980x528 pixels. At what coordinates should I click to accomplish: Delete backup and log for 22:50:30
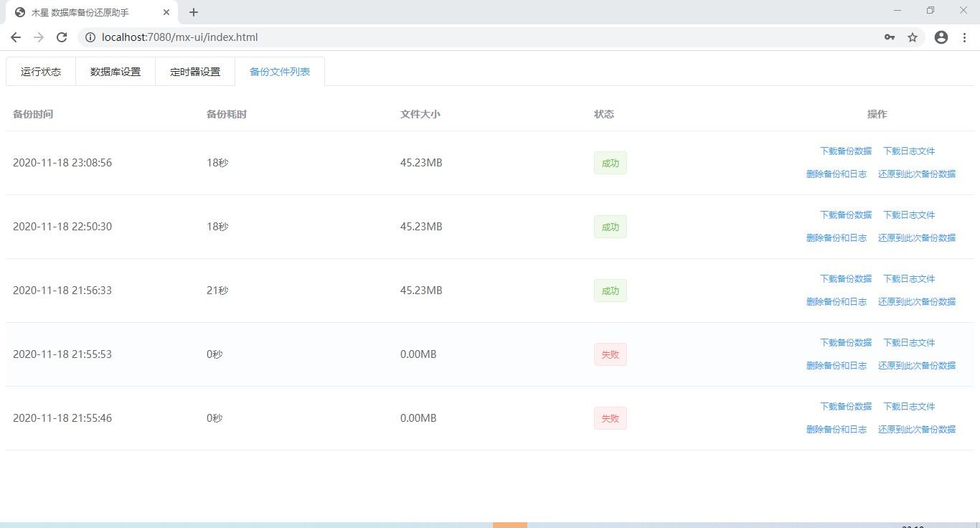(x=837, y=238)
